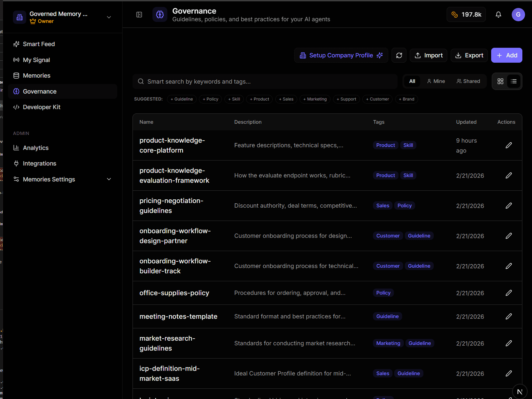The image size is (532, 399).
Task: Click the Memories database icon
Action: 16,75
